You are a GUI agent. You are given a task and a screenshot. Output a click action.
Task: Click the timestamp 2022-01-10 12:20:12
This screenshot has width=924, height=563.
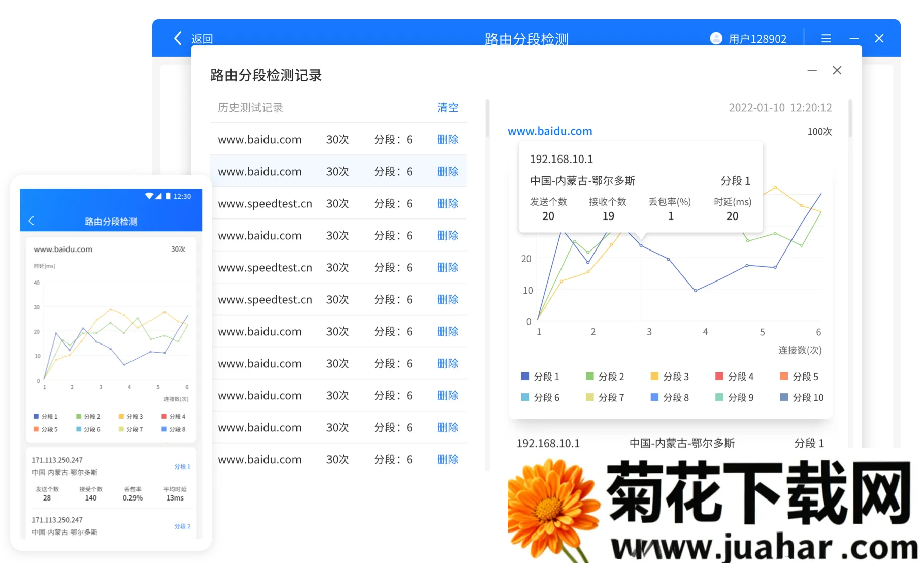tap(779, 107)
